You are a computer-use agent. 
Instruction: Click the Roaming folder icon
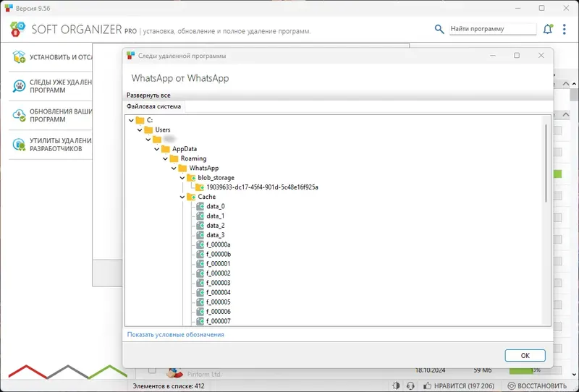tap(174, 158)
